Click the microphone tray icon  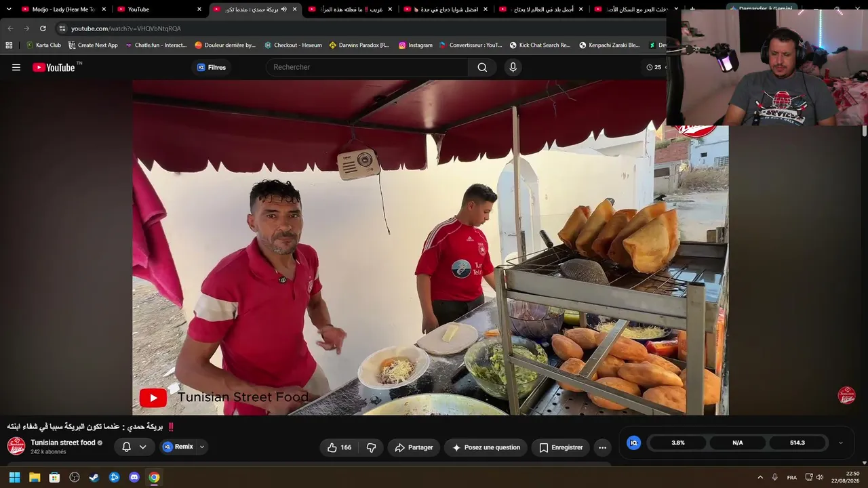pyautogui.click(x=774, y=477)
